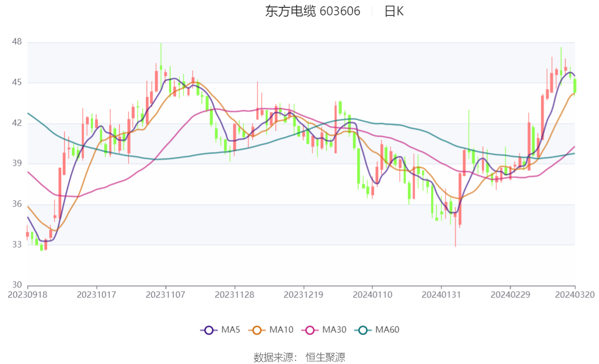599x364 pixels.
Task: Toggle the MA5 legend entry
Action: click(220, 330)
